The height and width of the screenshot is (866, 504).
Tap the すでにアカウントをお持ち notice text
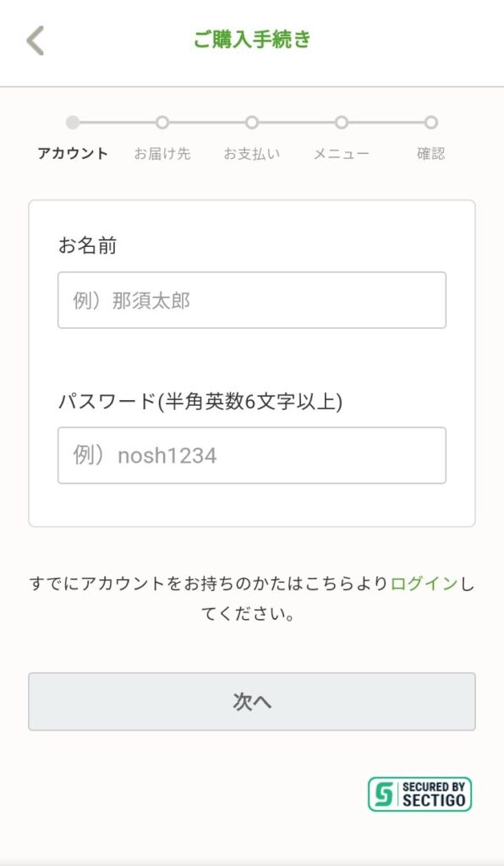(x=252, y=599)
